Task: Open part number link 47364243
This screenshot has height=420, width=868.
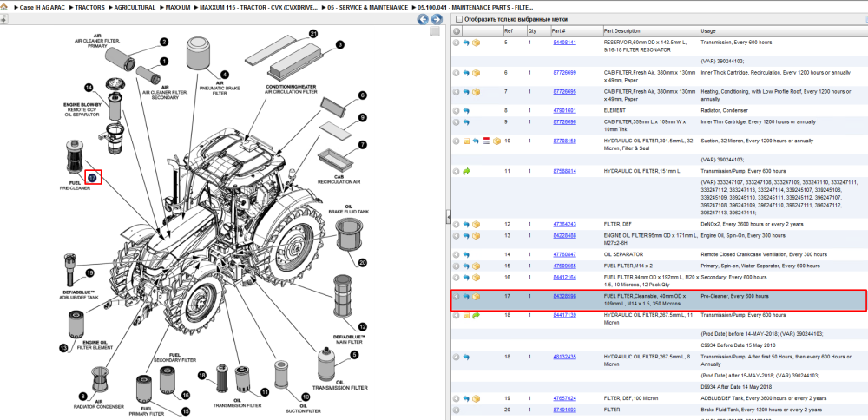Action: [x=565, y=224]
